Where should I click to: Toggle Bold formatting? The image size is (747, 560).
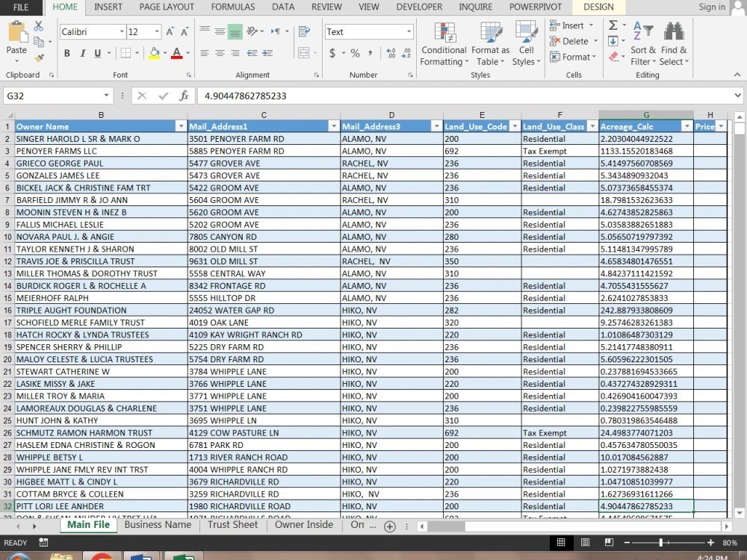coord(67,53)
